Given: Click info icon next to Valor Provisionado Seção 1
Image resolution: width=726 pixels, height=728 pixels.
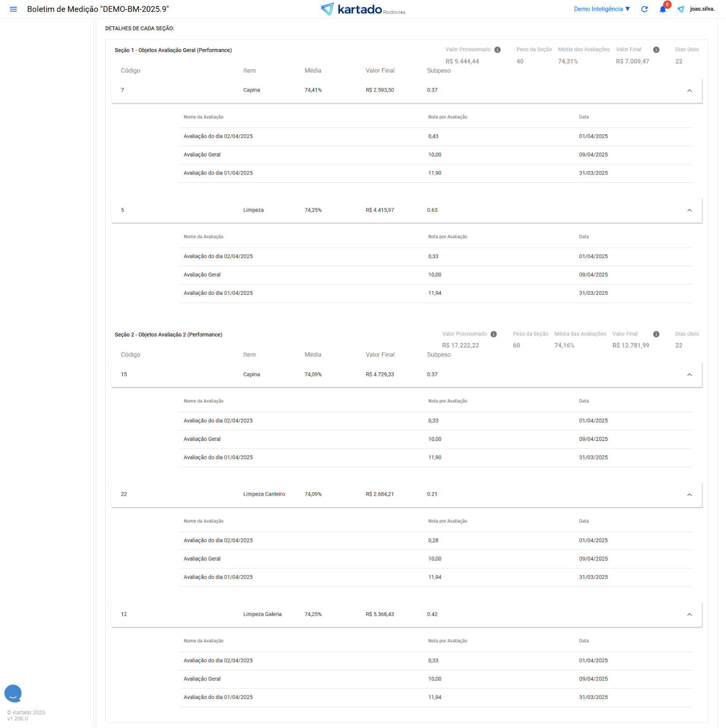Looking at the screenshot, I should click(497, 50).
